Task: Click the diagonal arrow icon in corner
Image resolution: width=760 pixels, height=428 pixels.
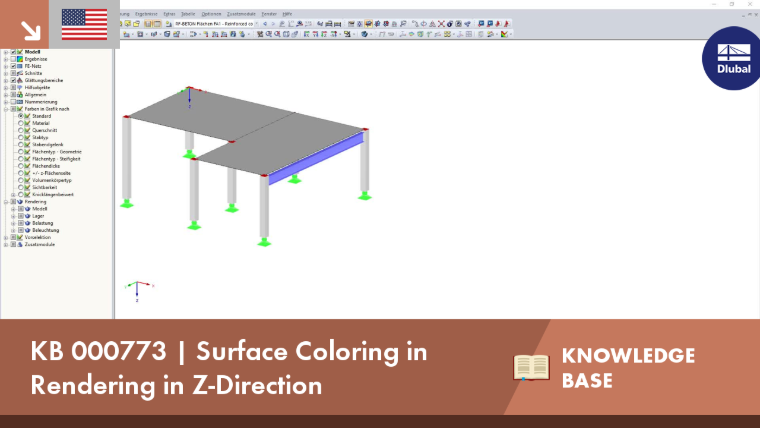Action: (31, 31)
